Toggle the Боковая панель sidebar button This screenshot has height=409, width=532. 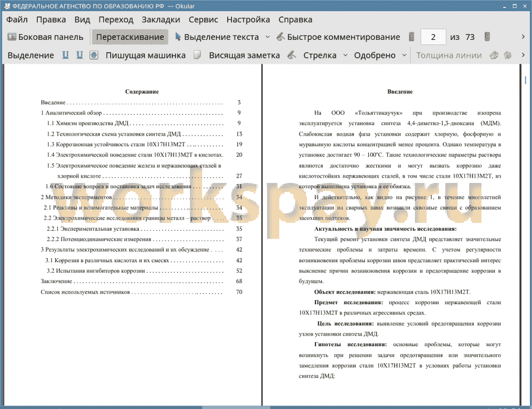click(x=45, y=37)
